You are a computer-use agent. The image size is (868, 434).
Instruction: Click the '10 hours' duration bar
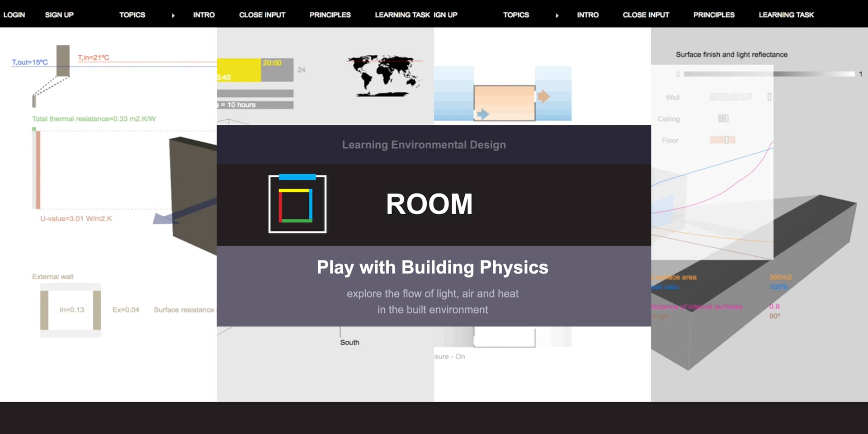[255, 105]
